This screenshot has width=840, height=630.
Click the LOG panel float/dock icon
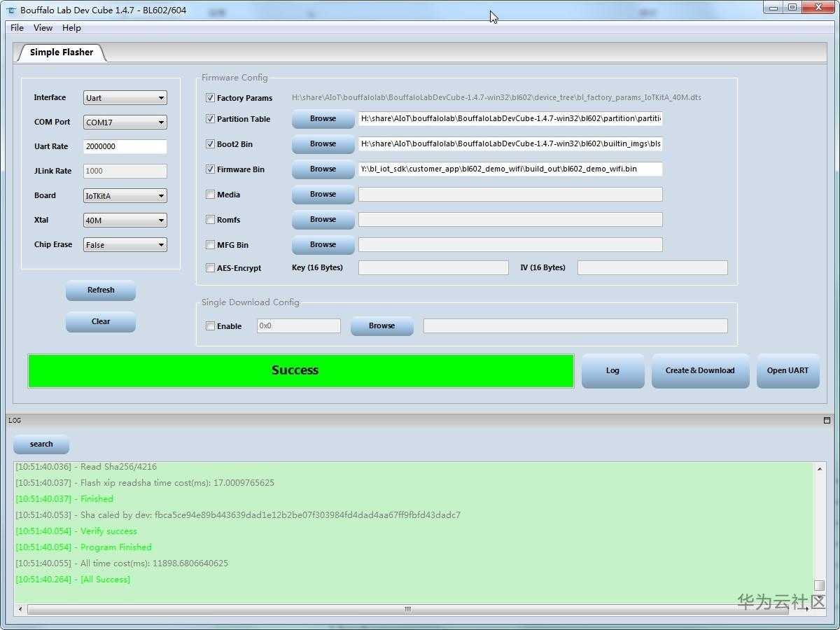coord(827,420)
